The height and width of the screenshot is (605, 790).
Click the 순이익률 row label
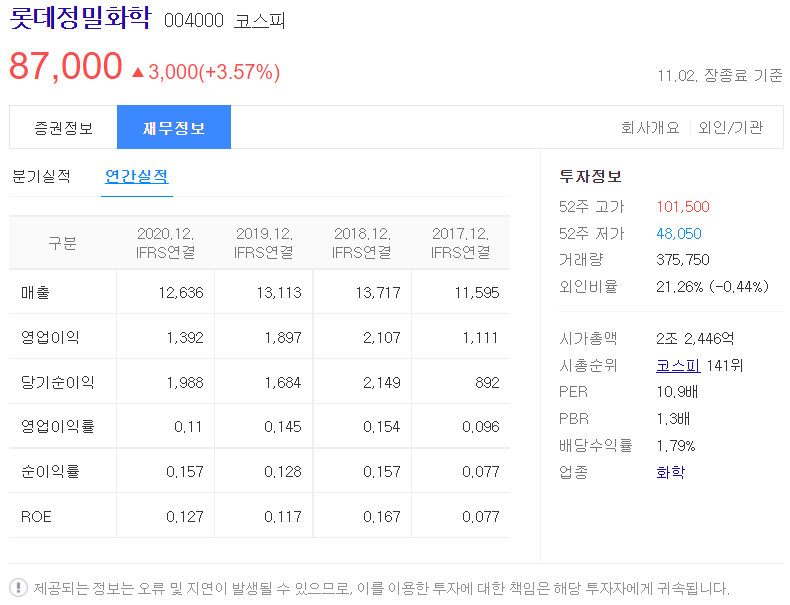coord(50,472)
